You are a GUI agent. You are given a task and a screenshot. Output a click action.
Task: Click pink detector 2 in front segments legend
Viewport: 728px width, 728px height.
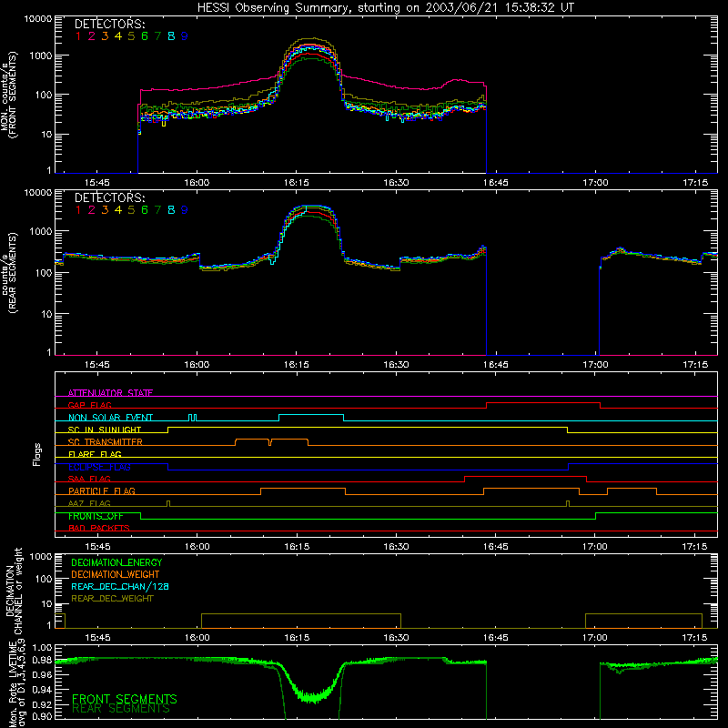tap(92, 36)
